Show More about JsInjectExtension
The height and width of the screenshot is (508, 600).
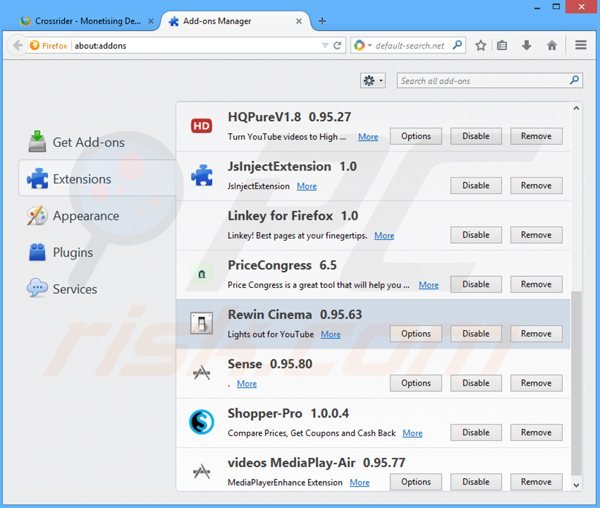(x=307, y=186)
